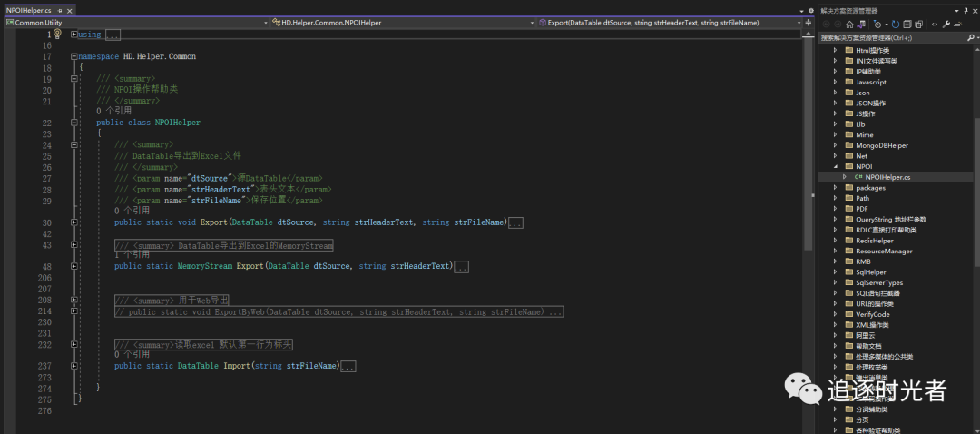Open the Common.Utility project dropdown
The height and width of the screenshot is (434, 980).
pos(265,22)
